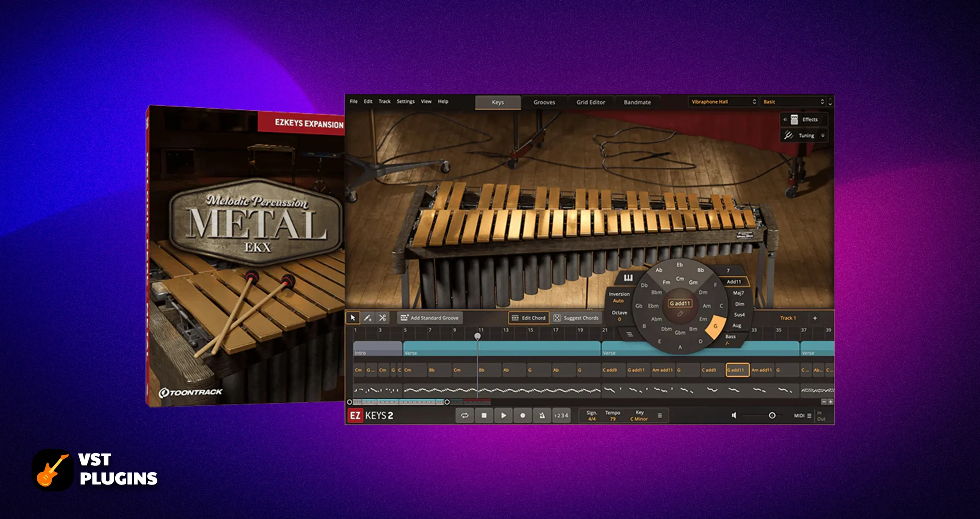Move the playhead marker at bar 11
The image size is (980, 519).
tap(477, 336)
